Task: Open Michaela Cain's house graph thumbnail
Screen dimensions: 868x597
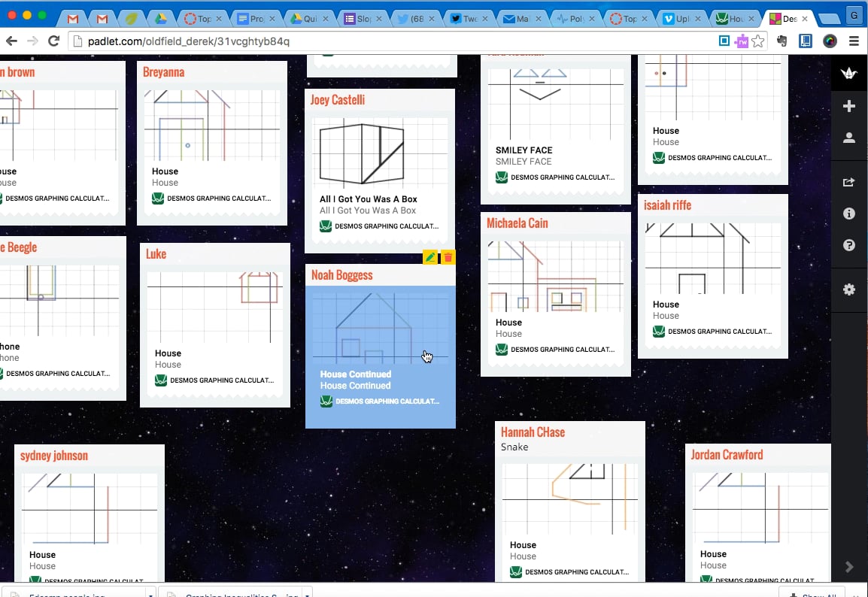Action: coord(556,277)
